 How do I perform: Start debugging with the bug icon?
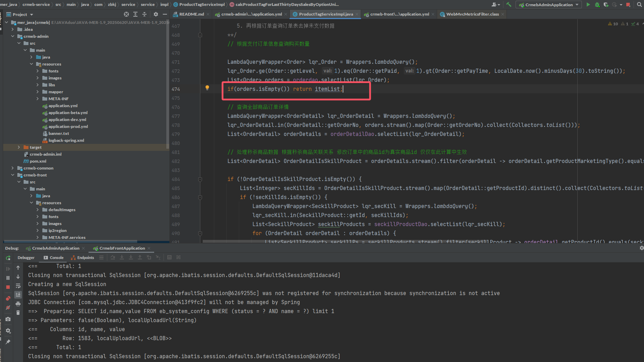pyautogui.click(x=597, y=5)
